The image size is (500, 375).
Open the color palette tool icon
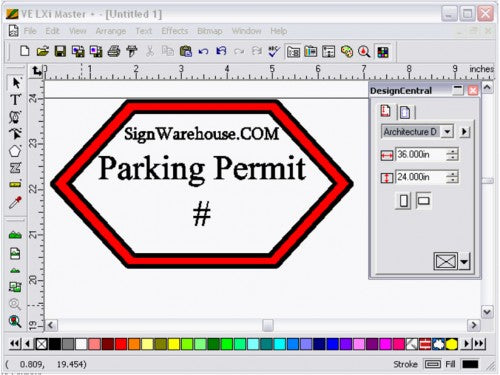pos(347,52)
